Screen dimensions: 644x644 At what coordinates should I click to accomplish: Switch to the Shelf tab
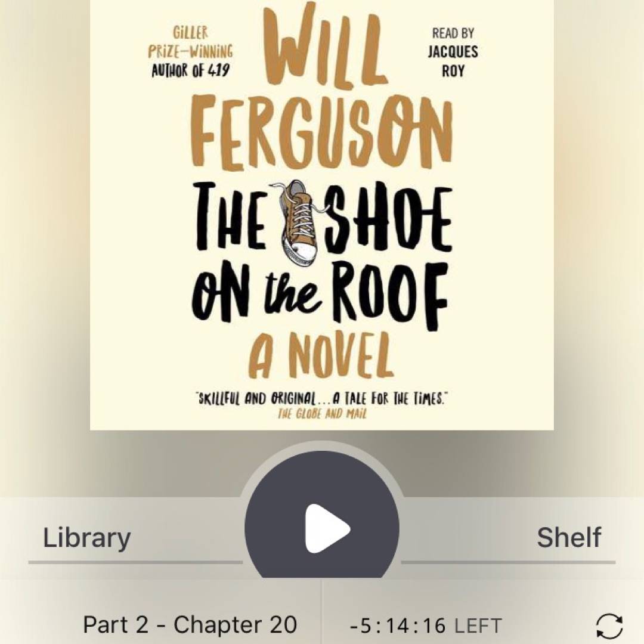[569, 537]
